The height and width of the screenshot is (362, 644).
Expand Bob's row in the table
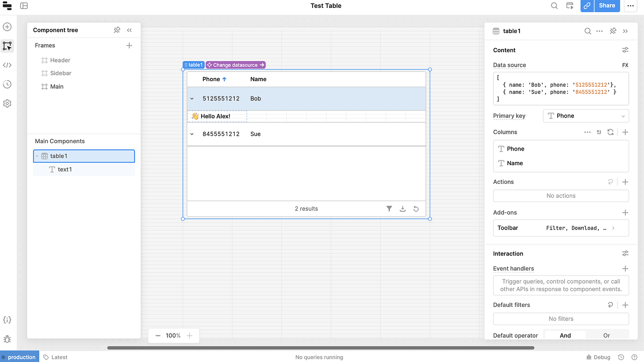click(191, 98)
